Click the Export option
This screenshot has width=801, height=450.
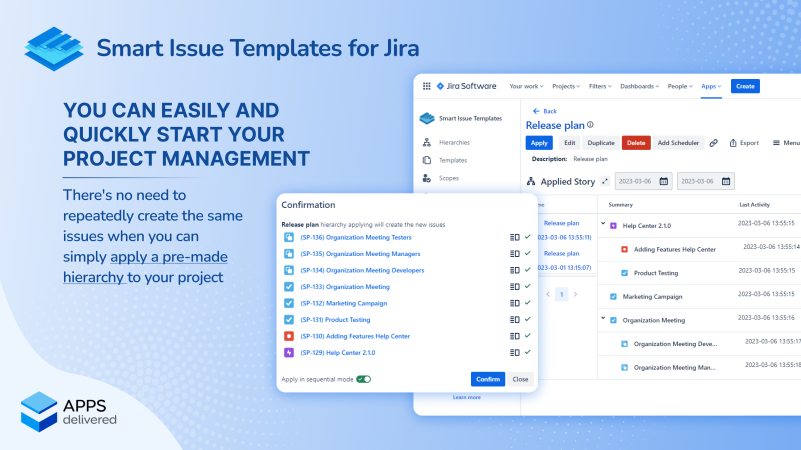(744, 143)
